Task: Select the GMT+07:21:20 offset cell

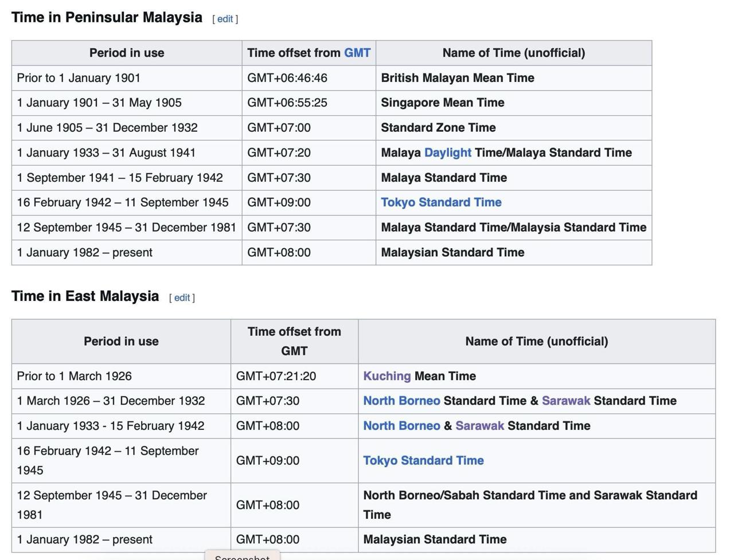Action: [x=276, y=376]
